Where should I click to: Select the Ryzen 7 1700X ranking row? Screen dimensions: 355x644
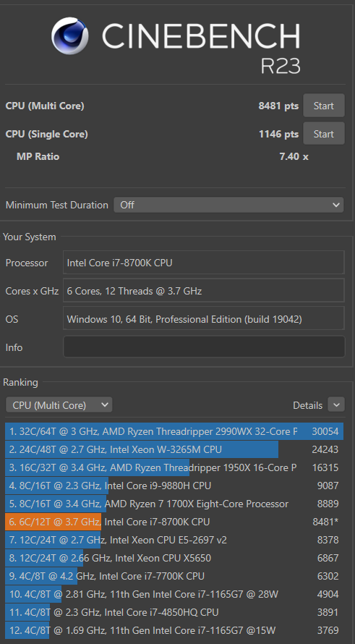point(174,504)
